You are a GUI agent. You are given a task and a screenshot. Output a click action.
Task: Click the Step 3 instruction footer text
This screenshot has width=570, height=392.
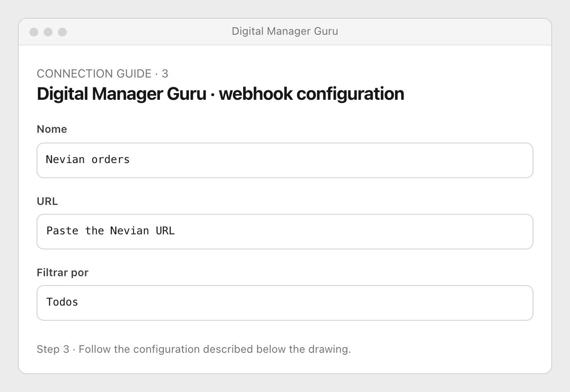194,349
